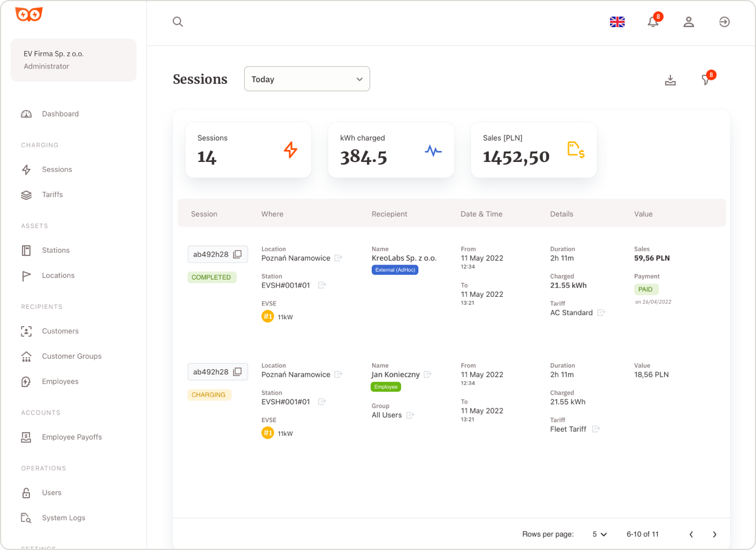
Task: Navigate to Employee Payoffs
Action: 71,437
